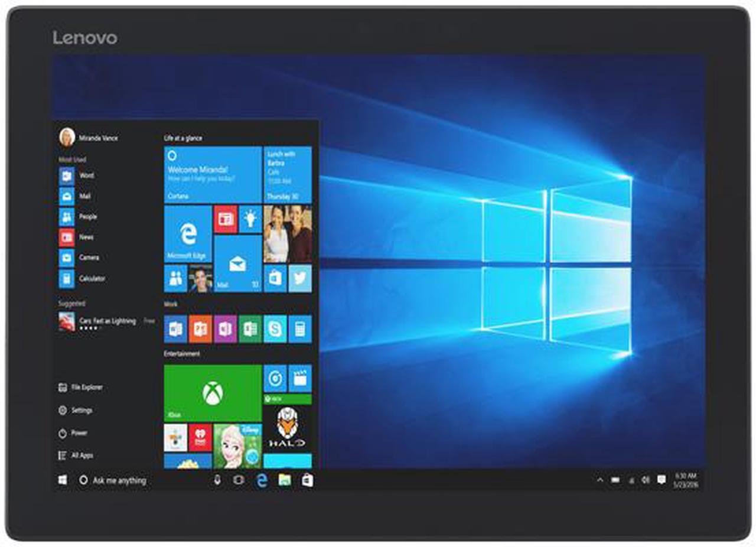Launch the Skype tile in Work group
The height and width of the screenshot is (547, 756).
pos(275,329)
